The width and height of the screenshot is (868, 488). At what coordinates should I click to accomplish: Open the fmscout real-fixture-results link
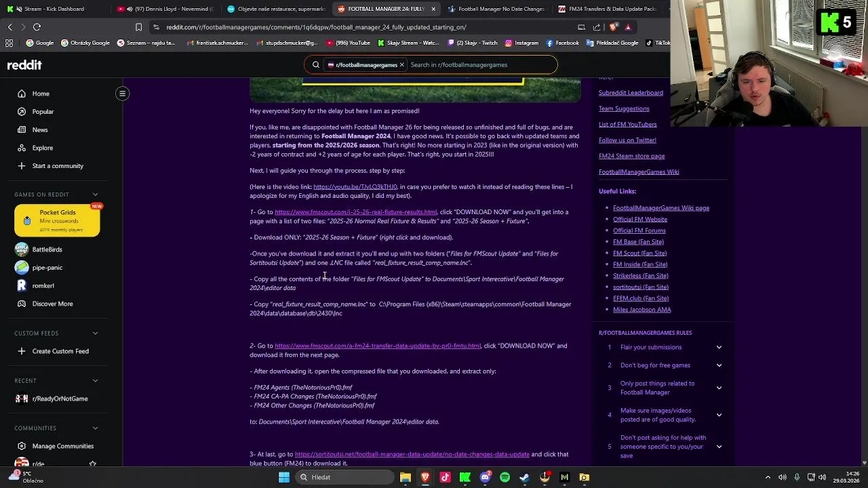pos(355,212)
